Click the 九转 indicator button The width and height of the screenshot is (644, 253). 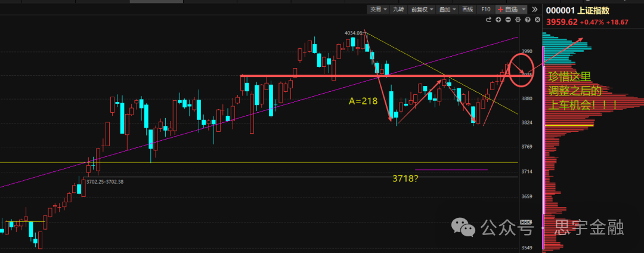[x=398, y=10]
